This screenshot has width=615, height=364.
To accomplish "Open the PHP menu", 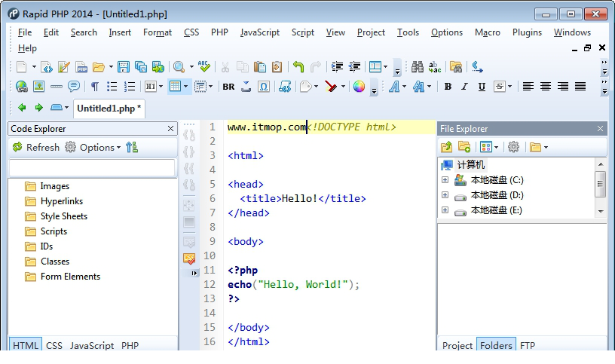I will (219, 32).
